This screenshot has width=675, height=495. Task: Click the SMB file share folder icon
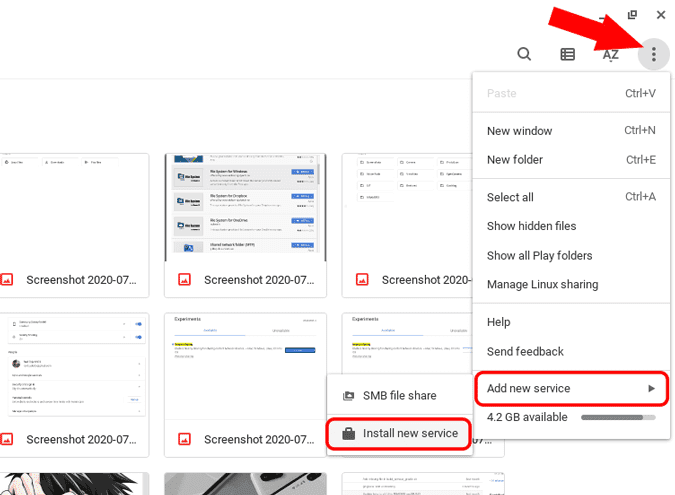click(x=349, y=396)
